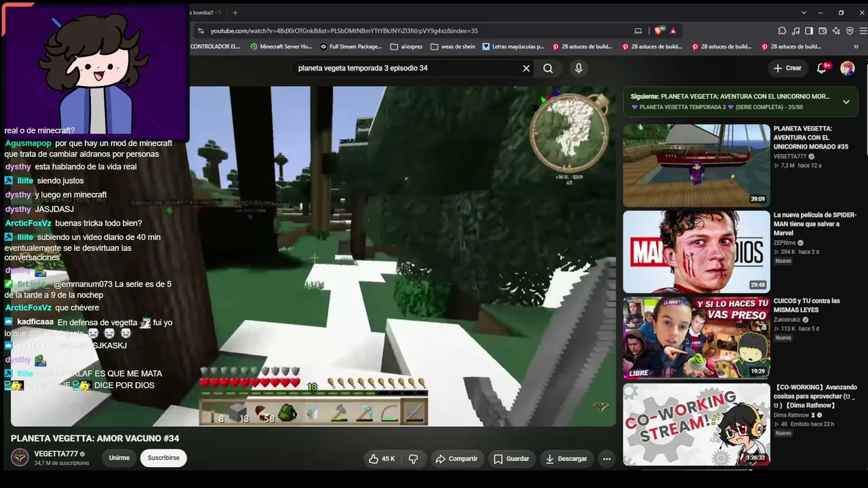Like the video with 45 K likes
Image resolution: width=868 pixels, height=488 pixels.
pyautogui.click(x=382, y=459)
